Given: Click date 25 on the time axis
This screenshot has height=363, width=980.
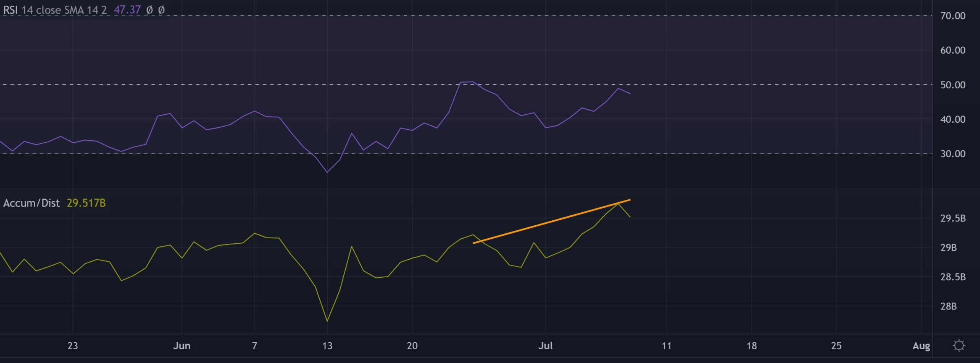Looking at the screenshot, I should click(x=836, y=346).
